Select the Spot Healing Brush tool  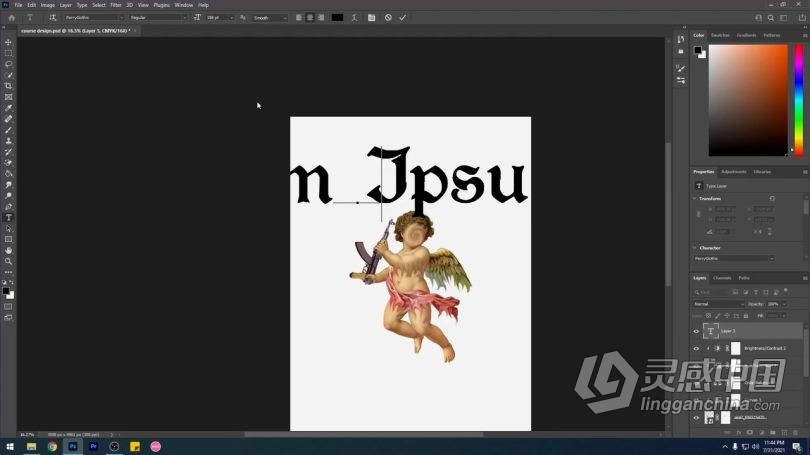pos(8,119)
